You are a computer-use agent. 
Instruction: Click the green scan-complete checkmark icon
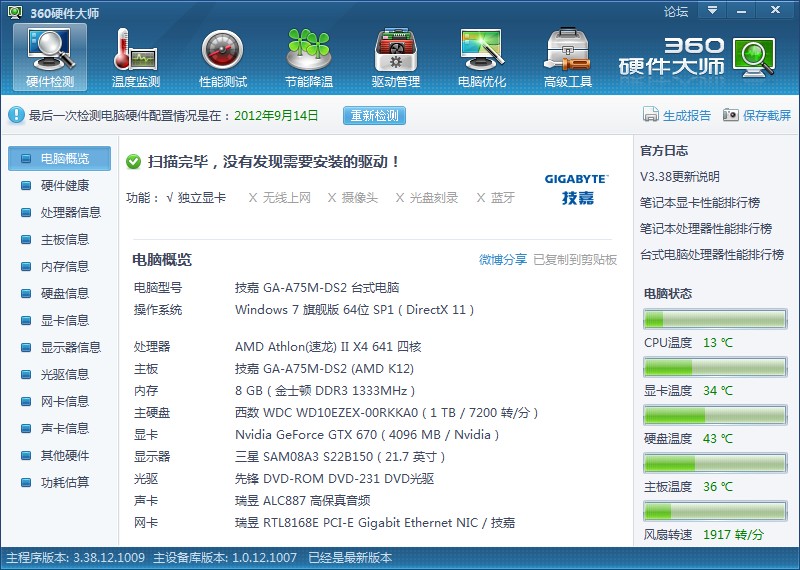pyautogui.click(x=134, y=162)
